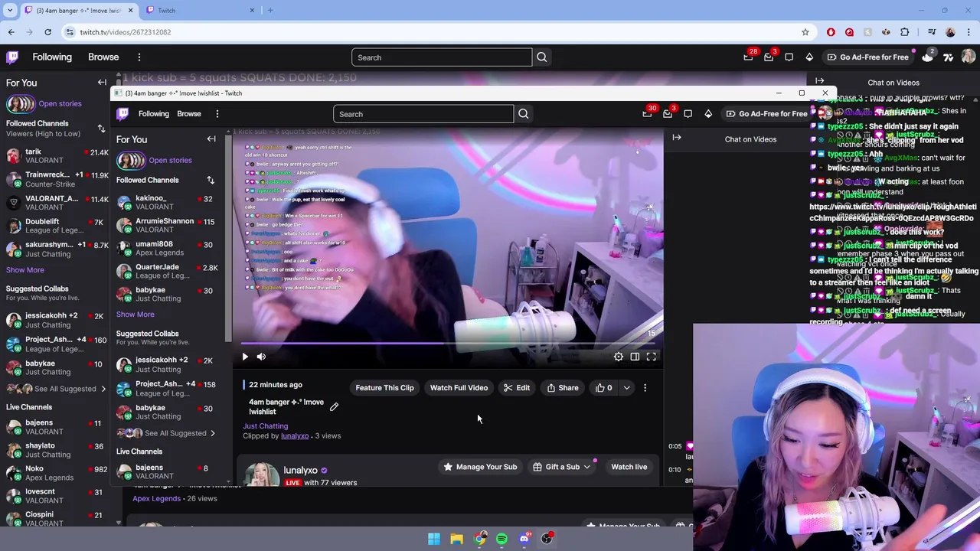Expand inner window See All Suggested
The image size is (980, 551).
click(x=168, y=433)
